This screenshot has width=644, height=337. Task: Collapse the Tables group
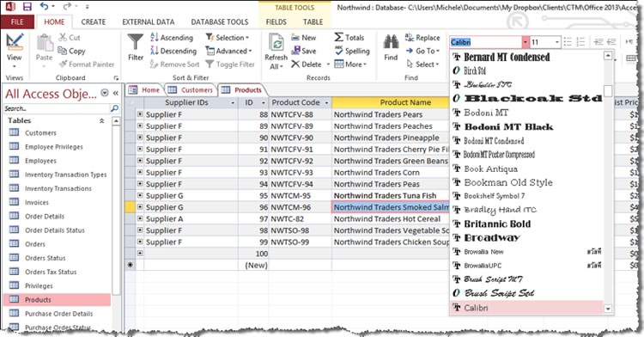pyautogui.click(x=101, y=120)
